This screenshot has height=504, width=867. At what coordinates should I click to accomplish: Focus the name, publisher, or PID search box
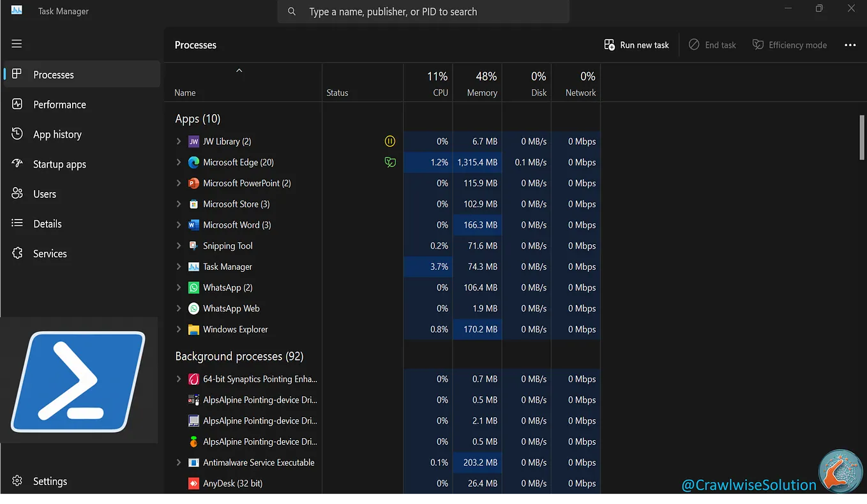tap(423, 11)
